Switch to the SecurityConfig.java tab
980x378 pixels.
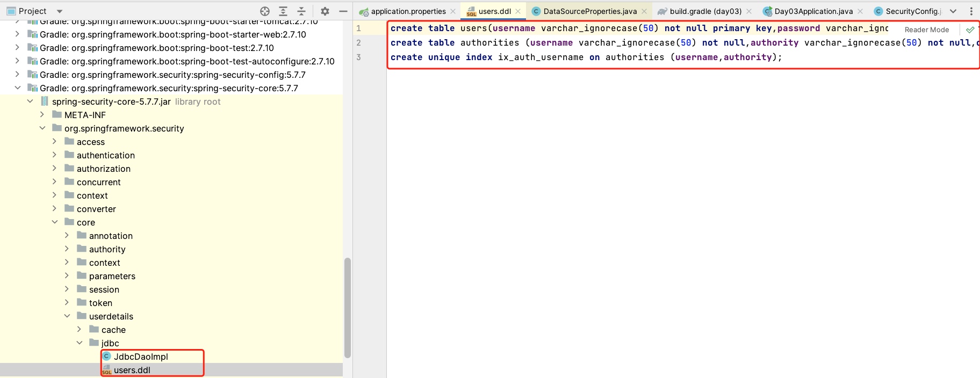[x=913, y=11]
